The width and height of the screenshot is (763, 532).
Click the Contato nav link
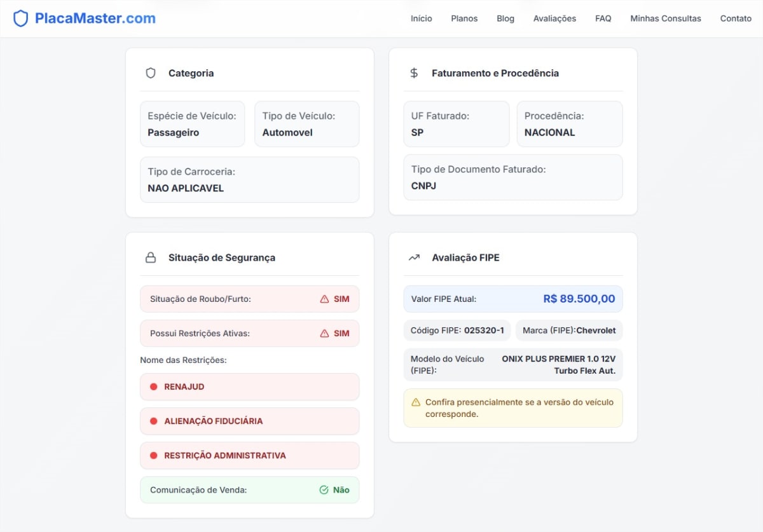736,18
